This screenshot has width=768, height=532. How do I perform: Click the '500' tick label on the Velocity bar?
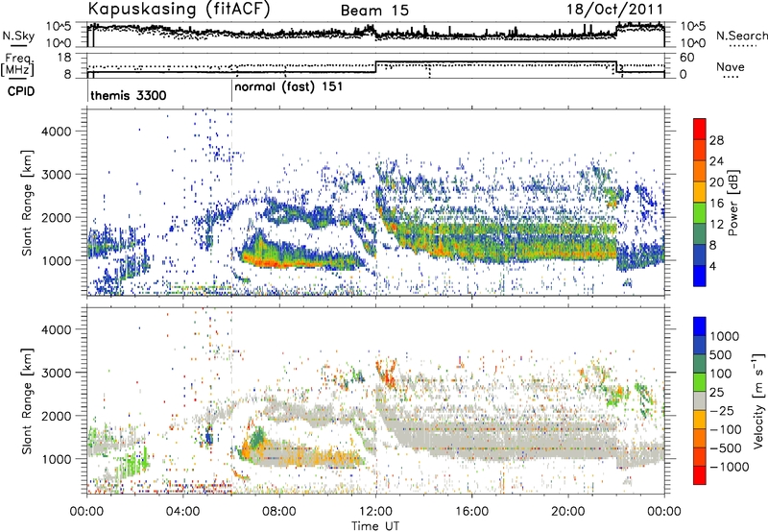pyautogui.click(x=721, y=354)
